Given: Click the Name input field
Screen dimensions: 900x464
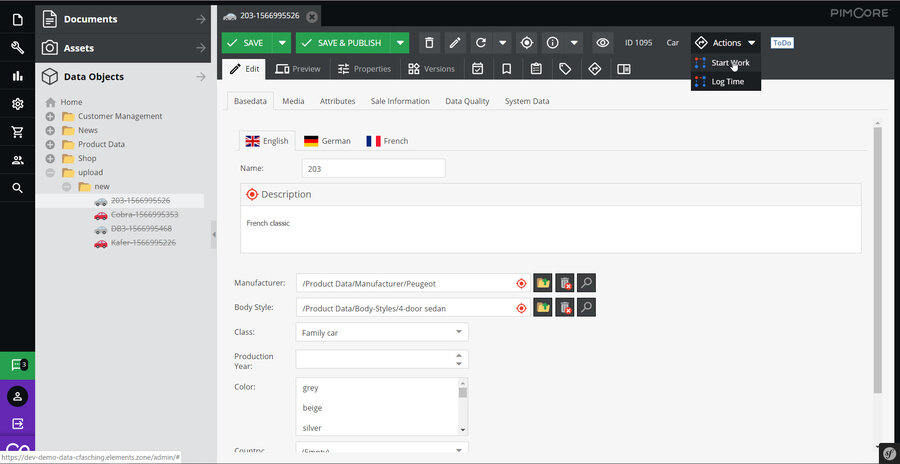Looking at the screenshot, I should point(372,169).
